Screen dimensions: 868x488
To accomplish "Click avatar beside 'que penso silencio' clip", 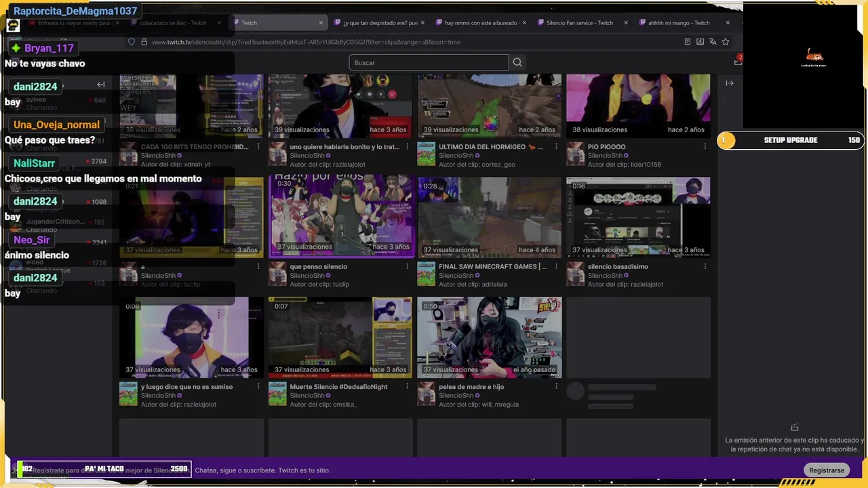I will [277, 274].
